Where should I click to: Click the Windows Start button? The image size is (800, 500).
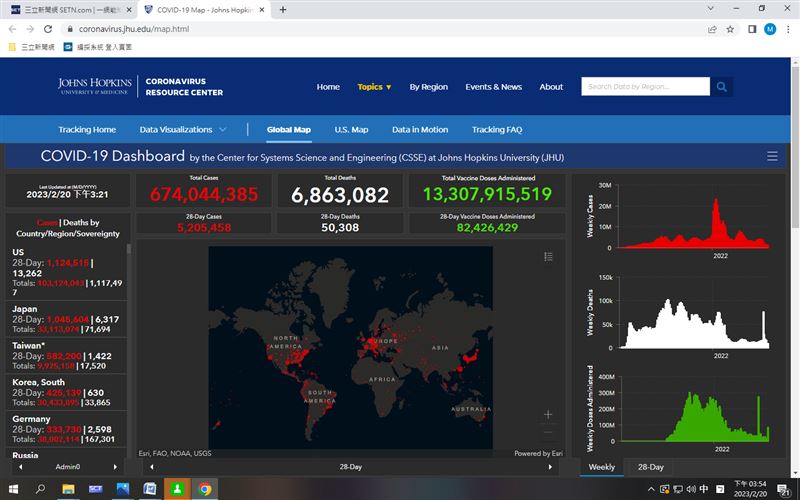[x=13, y=489]
